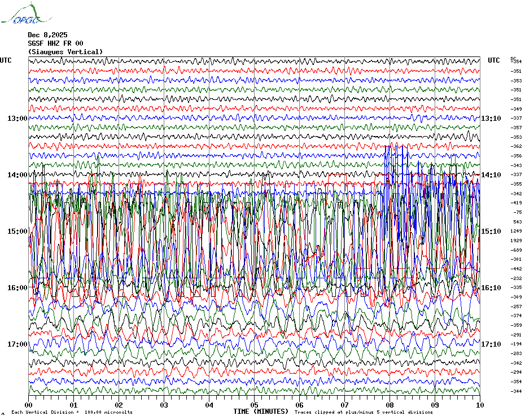Select the 1929 DC offset value
This screenshot has height=420, width=525.
(x=517, y=240)
